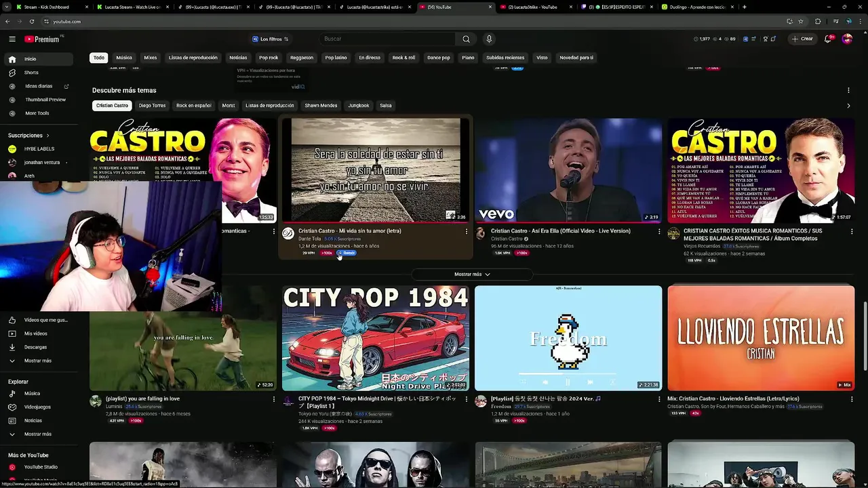Open Los filtros dropdown
The image size is (868, 488).
[x=271, y=39]
